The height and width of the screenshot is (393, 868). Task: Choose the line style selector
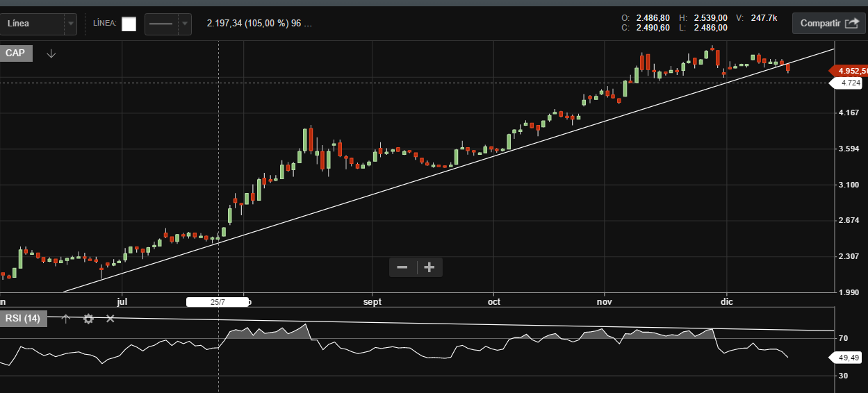(167, 24)
